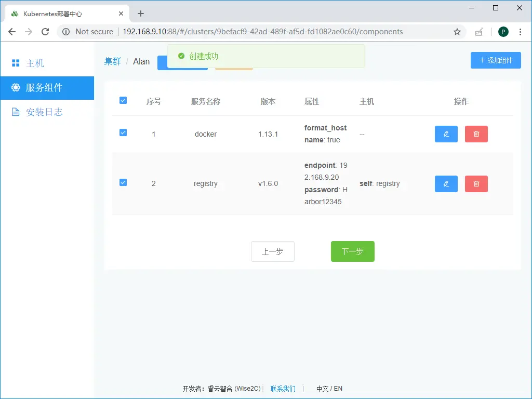Close the Kubernetes部署中心 tab
532x399 pixels.
pyautogui.click(x=121, y=14)
